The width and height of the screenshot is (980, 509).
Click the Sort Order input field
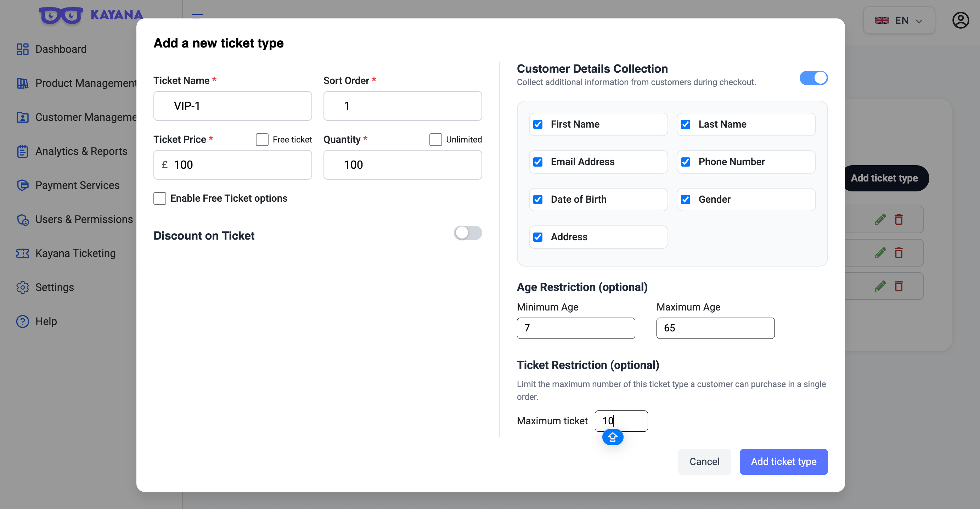[x=402, y=106]
